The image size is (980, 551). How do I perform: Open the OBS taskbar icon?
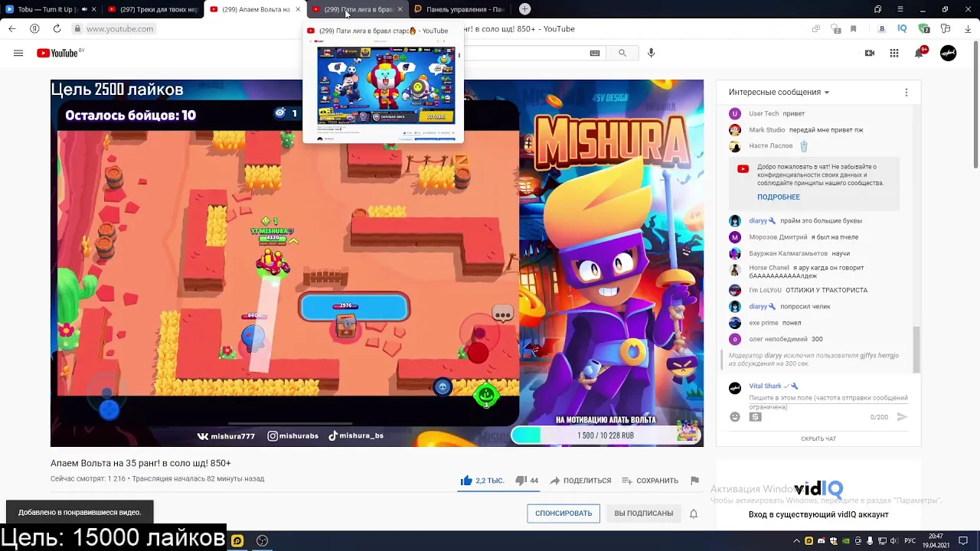pos(262,540)
